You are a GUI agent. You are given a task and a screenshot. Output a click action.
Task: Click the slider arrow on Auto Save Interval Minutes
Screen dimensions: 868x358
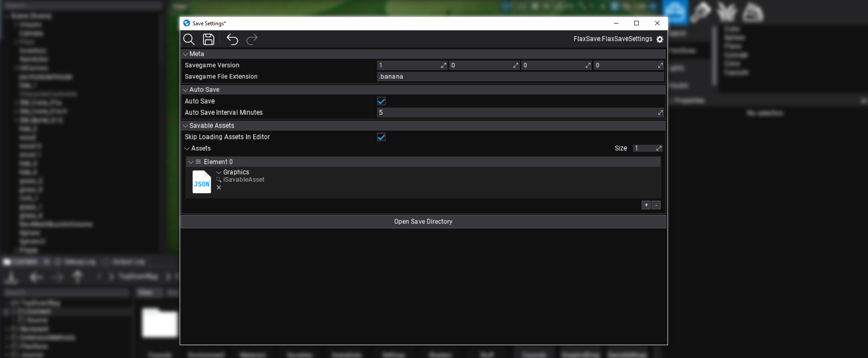click(x=660, y=113)
